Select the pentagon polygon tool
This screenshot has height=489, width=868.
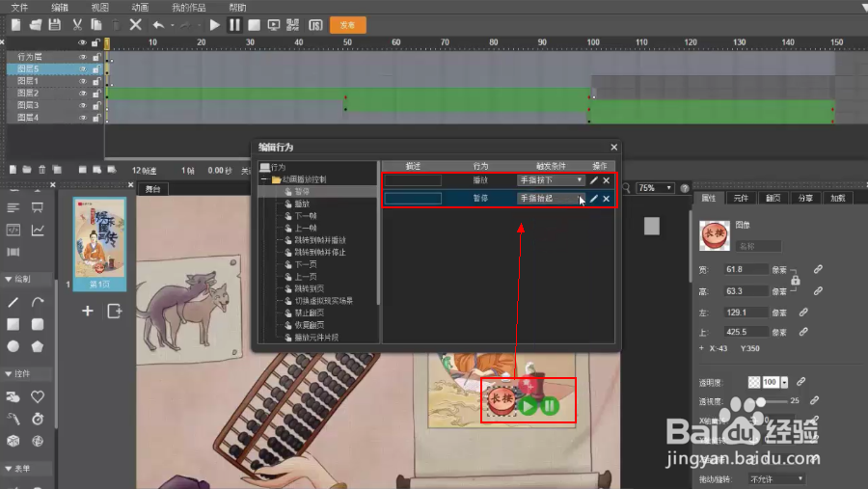point(37,346)
